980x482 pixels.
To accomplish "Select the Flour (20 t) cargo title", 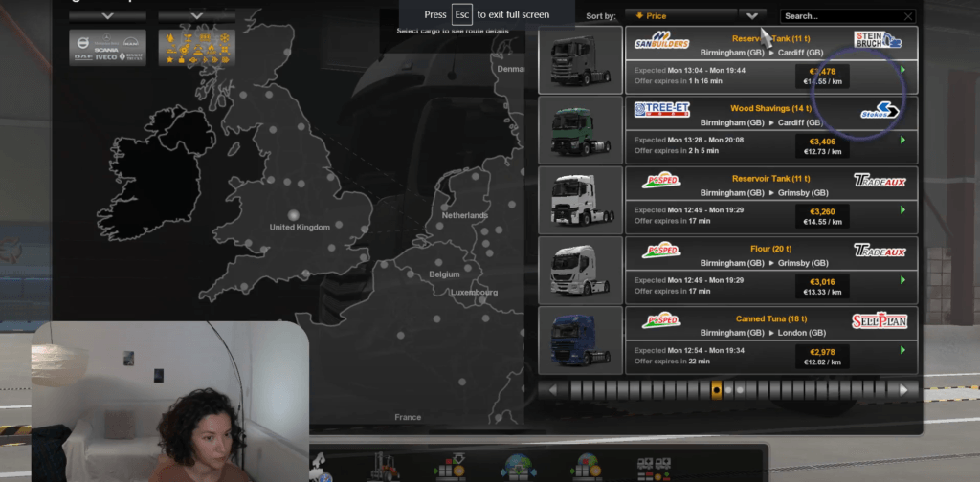I will (x=770, y=249).
